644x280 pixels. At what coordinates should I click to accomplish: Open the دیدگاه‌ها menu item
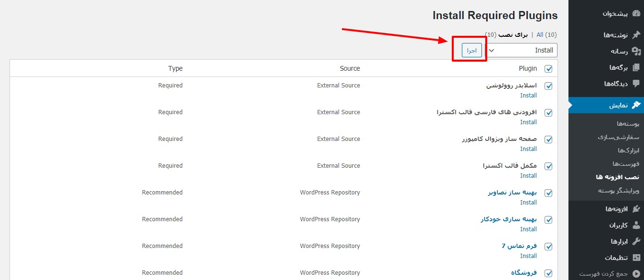point(606,84)
